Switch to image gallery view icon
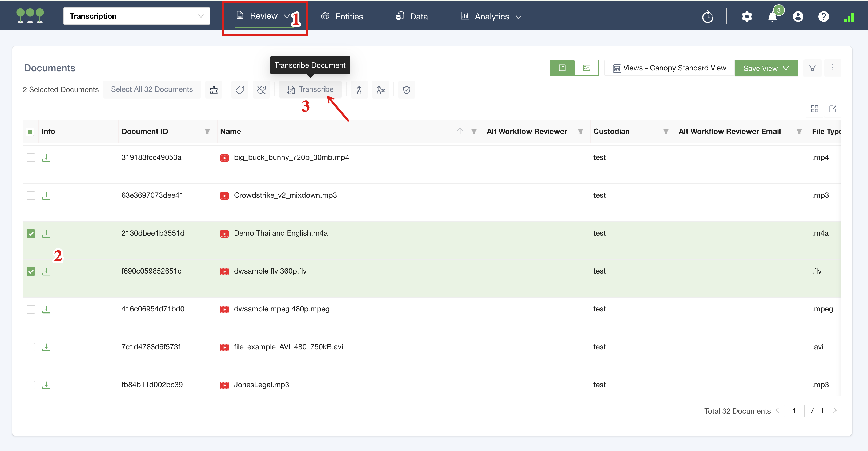Screen dimensions: 868x451 586,68
